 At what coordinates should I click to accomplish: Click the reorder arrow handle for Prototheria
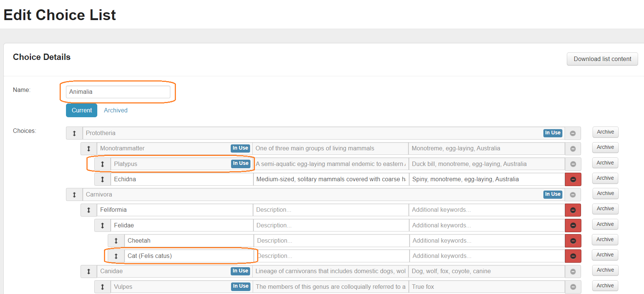pos(74,133)
